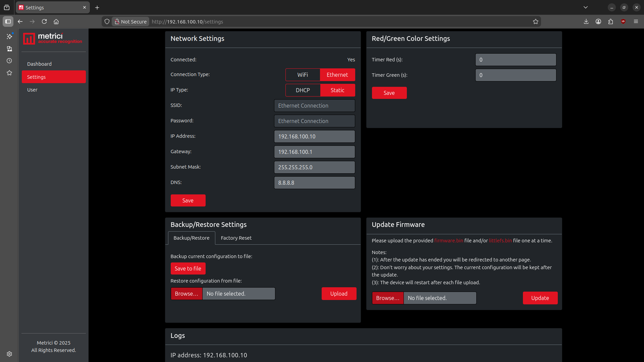The width and height of the screenshot is (644, 362).
Task: Edit the Subnet Mask field
Action: click(314, 167)
